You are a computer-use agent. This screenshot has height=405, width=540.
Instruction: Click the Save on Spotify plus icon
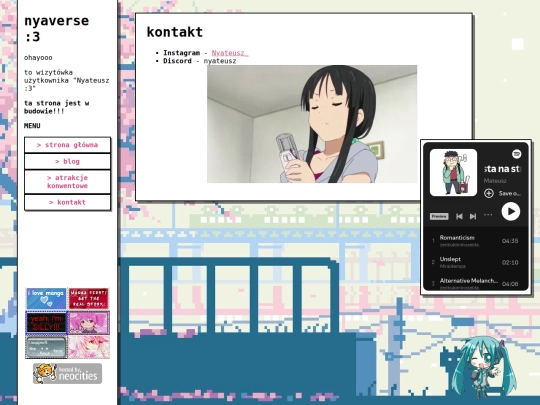(x=489, y=194)
